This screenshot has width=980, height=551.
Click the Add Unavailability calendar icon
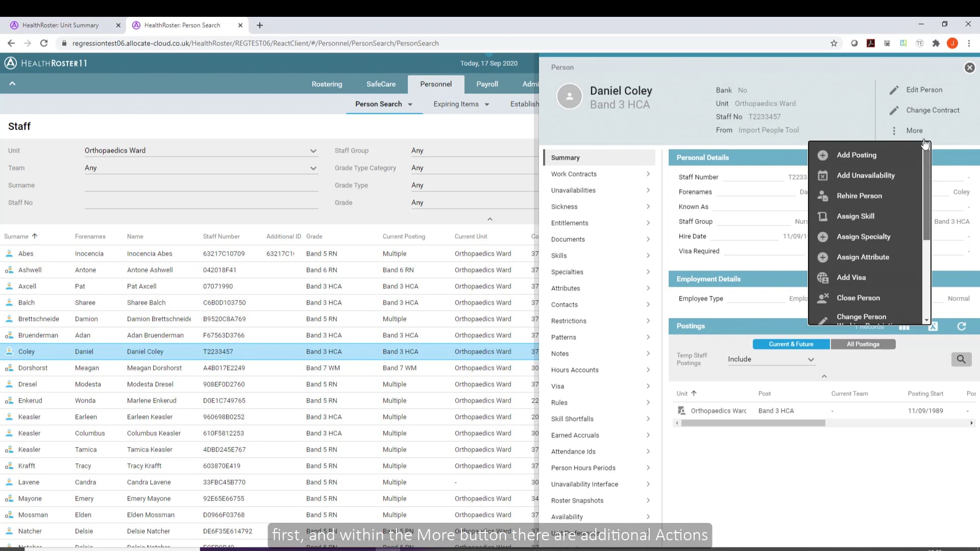click(x=823, y=176)
